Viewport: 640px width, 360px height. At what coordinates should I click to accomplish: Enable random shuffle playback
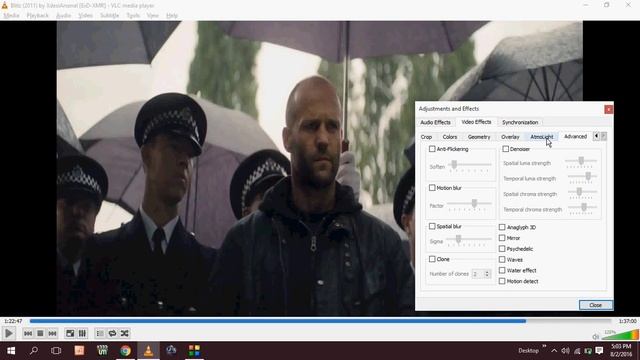tap(124, 333)
